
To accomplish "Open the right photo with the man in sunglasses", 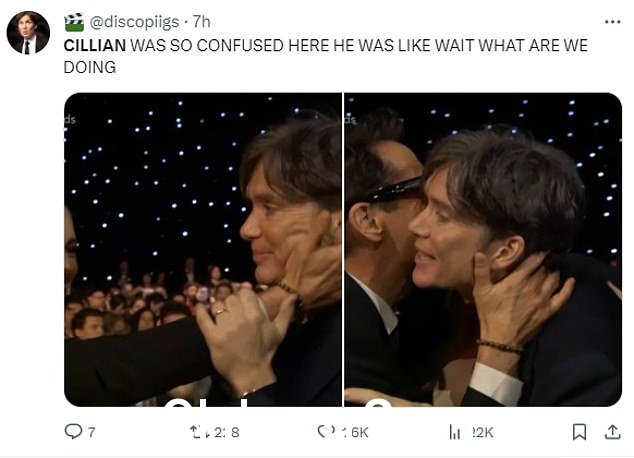I will click(x=483, y=249).
